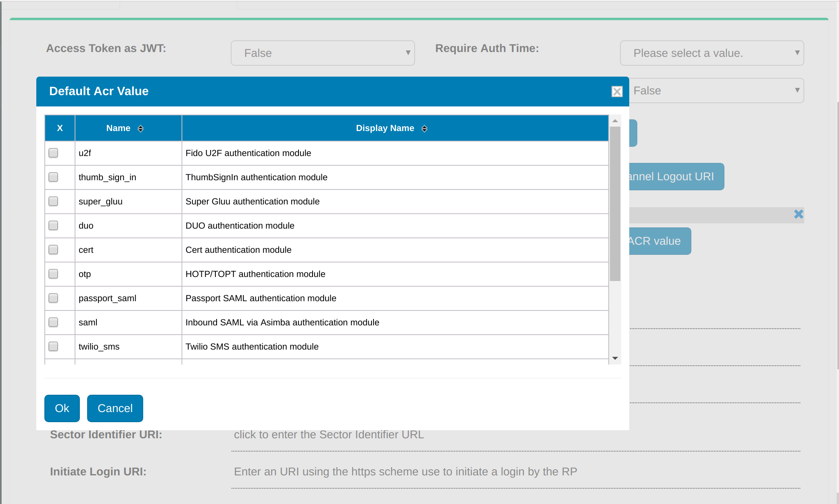Image resolution: width=839 pixels, height=504 pixels.
Task: Click the blue X remove icon
Action: pyautogui.click(x=798, y=214)
